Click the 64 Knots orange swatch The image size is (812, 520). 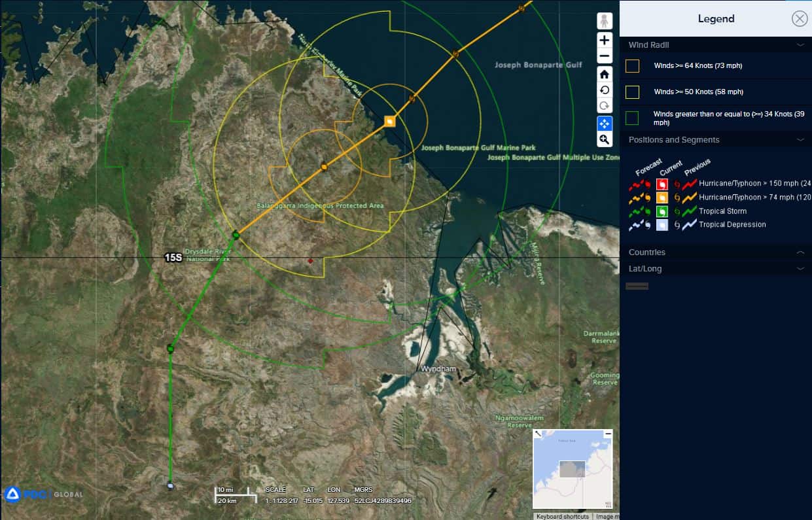coord(632,66)
